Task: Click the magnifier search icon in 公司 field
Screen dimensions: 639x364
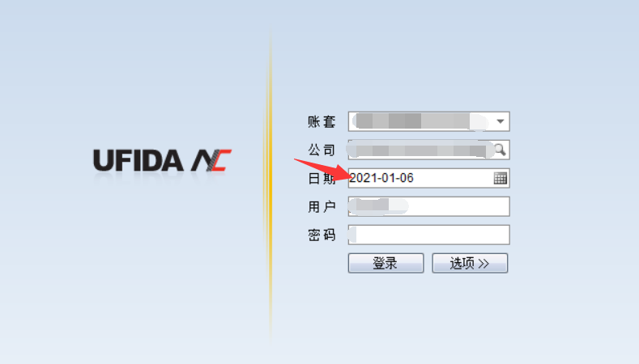Action: pyautogui.click(x=500, y=150)
